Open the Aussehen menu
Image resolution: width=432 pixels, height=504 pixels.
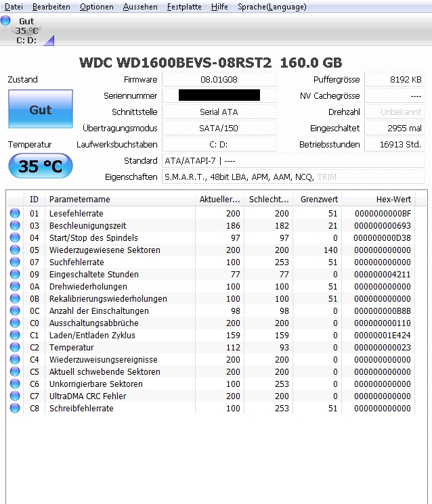[140, 7]
